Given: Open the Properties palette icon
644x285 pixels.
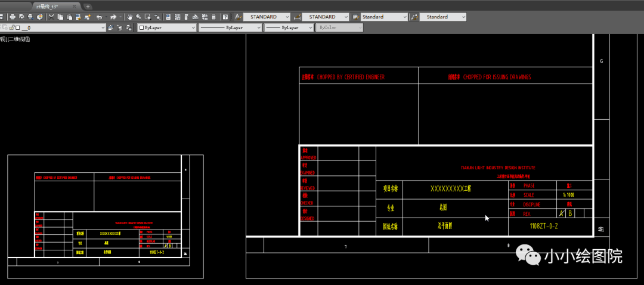Looking at the screenshot, I should pos(168,17).
